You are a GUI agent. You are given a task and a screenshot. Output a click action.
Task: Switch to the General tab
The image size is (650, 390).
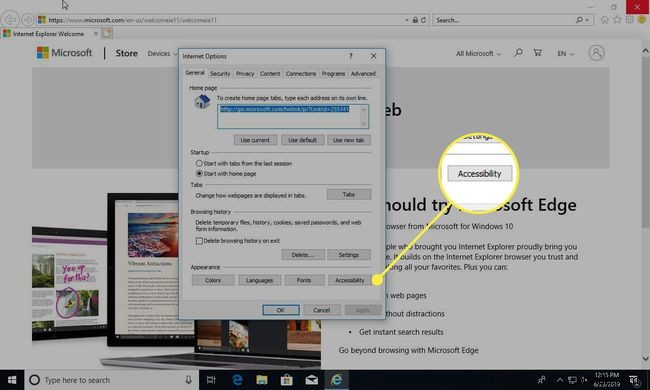pyautogui.click(x=195, y=73)
